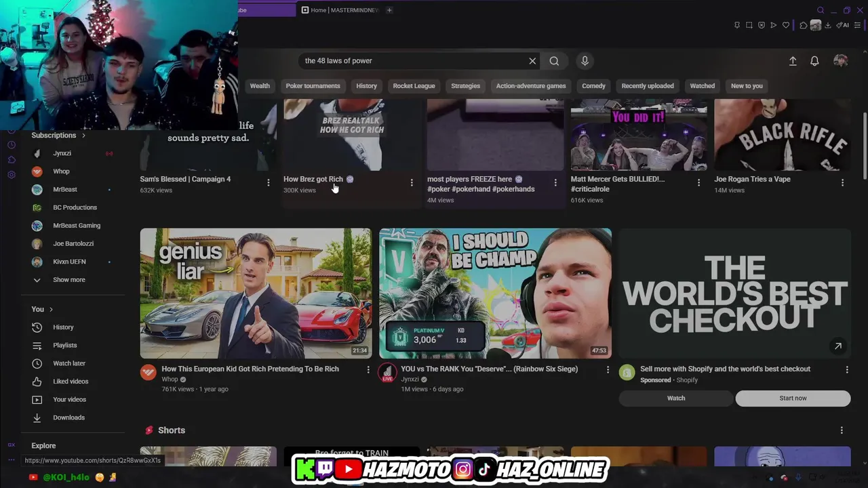This screenshot has height=488, width=868.
Task: Open options menu for the Shopify ad
Action: [846, 369]
